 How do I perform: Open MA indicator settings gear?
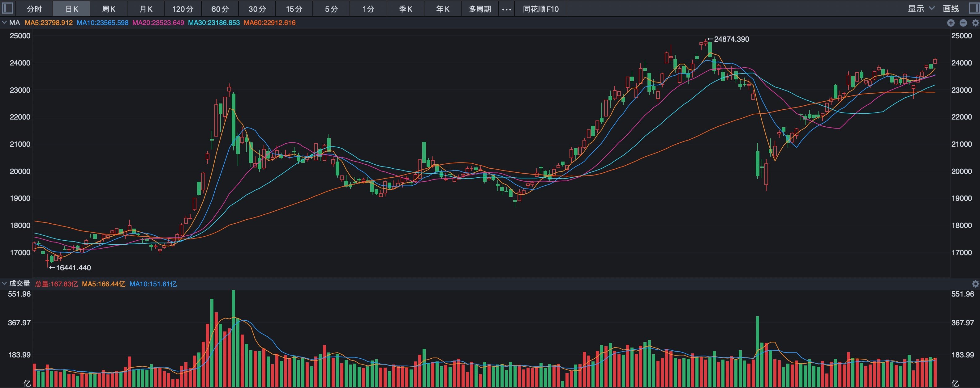(975, 23)
